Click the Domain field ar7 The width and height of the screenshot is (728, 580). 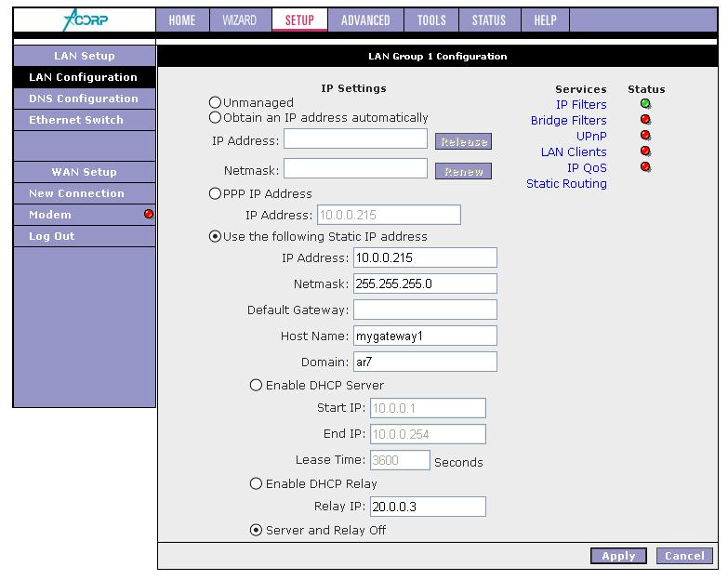click(425, 362)
